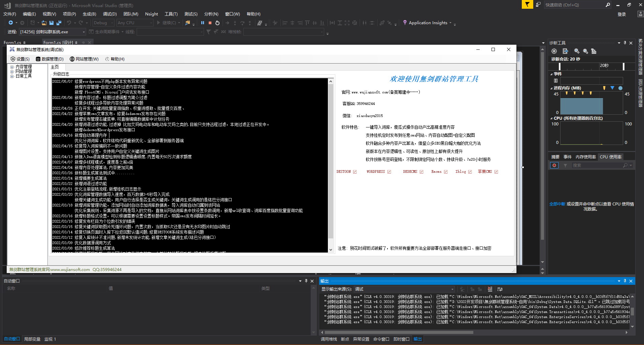
Task: Open the 生成(B) menu
Action: pyautogui.click(x=90, y=14)
